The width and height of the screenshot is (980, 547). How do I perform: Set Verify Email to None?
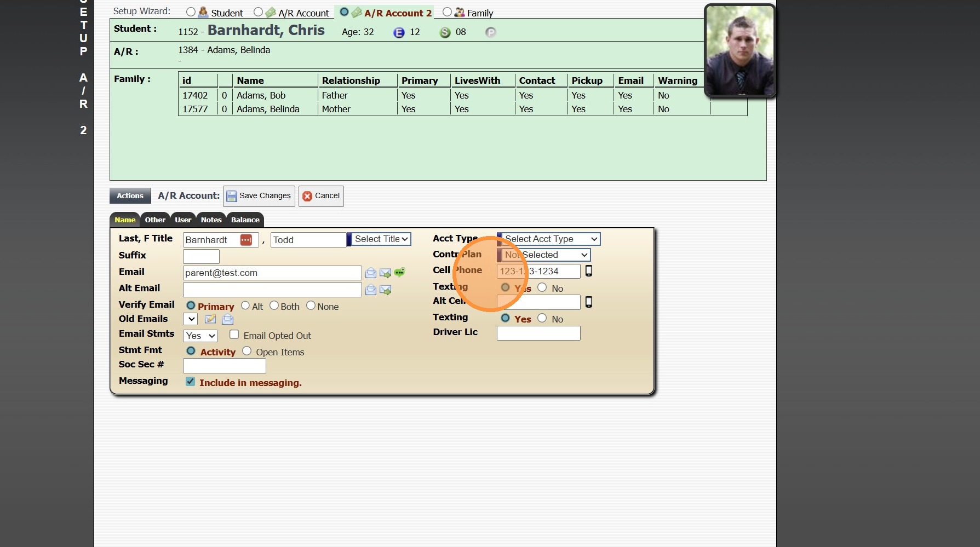tap(311, 306)
